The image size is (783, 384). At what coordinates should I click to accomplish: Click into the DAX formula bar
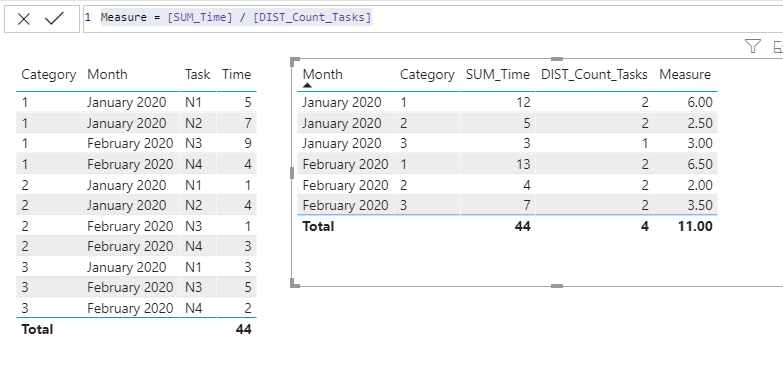433,19
